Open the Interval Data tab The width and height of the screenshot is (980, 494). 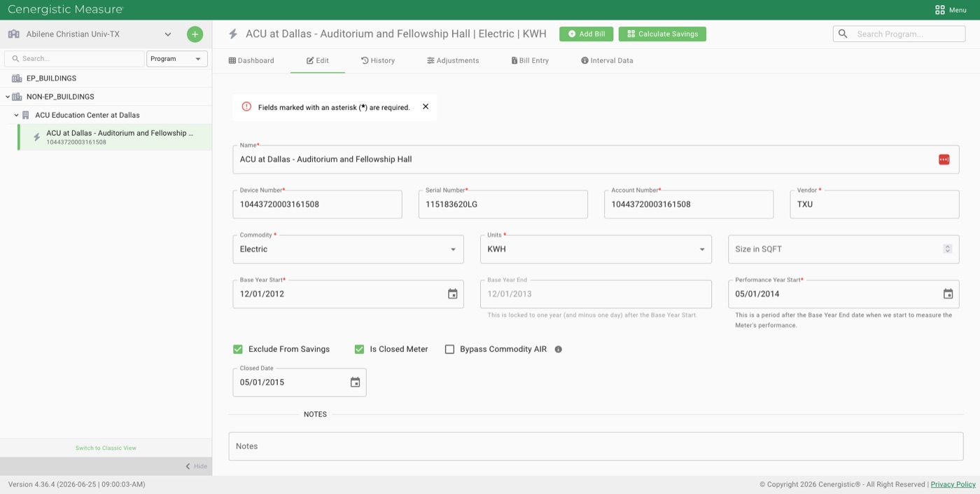[x=607, y=60]
